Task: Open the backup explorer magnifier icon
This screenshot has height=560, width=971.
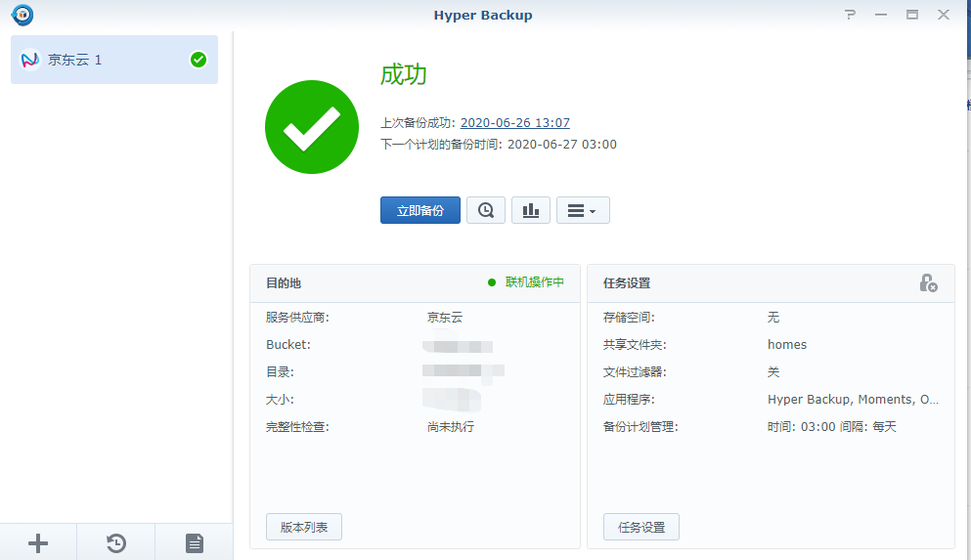Action: coord(486,210)
